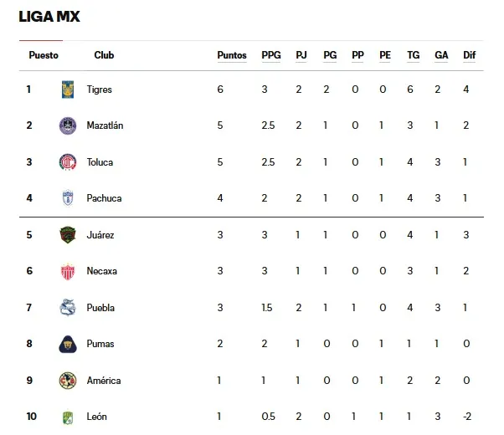Image resolution: width=504 pixels, height=435 pixels.
Task: Click the Tigres club crest icon
Action: 68,90
